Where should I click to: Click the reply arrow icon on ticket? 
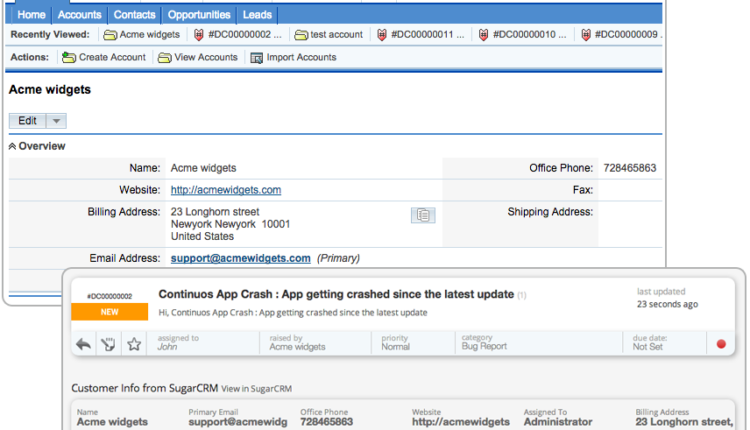point(85,344)
